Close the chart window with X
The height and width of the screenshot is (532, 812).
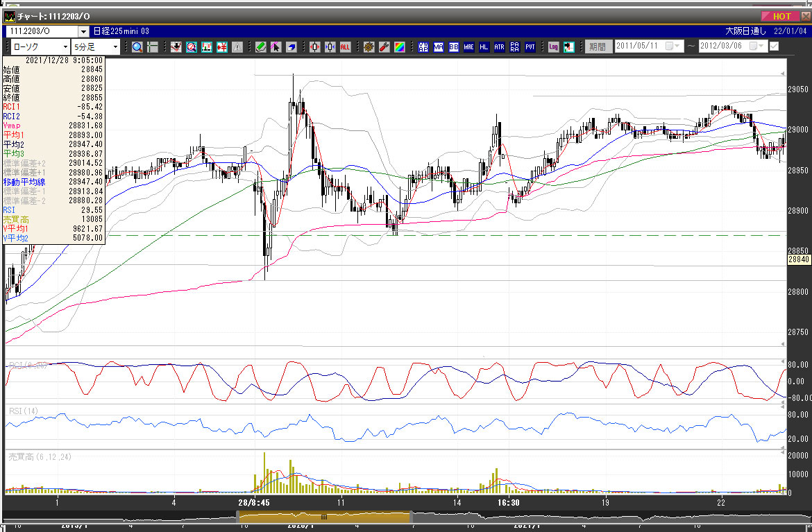(x=806, y=16)
